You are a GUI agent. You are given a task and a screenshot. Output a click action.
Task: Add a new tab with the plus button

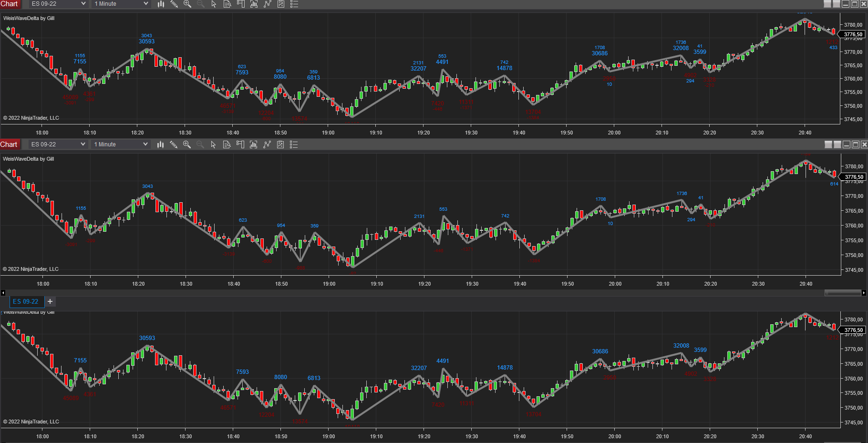coord(50,301)
